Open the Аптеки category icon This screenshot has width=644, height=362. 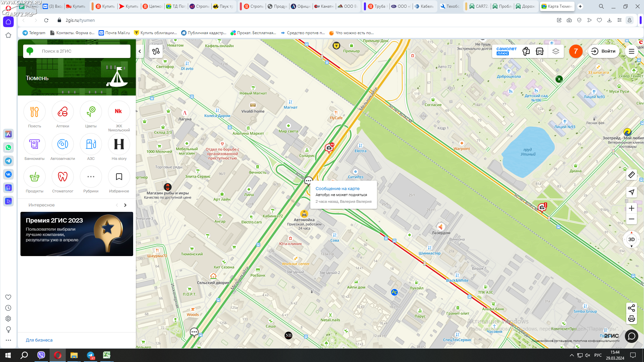(63, 112)
